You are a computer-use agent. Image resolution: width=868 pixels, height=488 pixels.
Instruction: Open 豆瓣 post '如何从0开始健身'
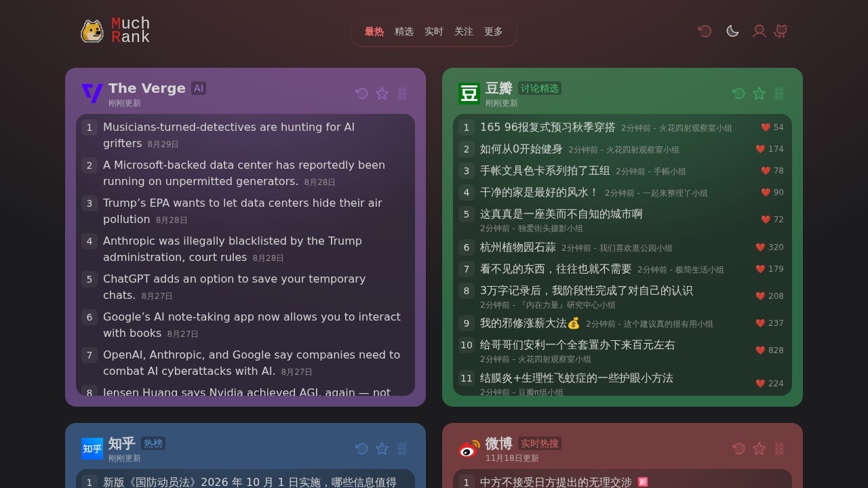pyautogui.click(x=521, y=148)
